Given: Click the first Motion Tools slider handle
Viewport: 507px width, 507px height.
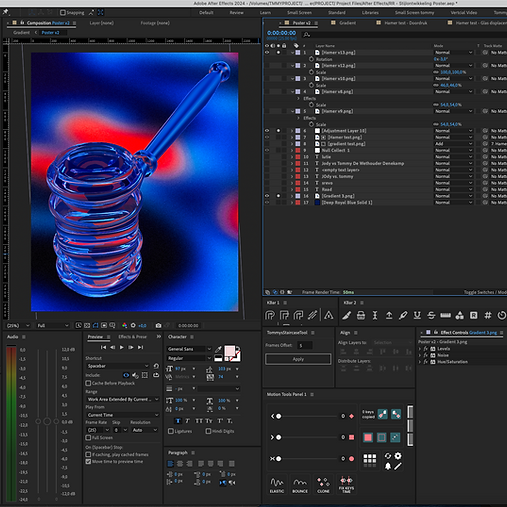Looking at the screenshot, I should point(279,416).
